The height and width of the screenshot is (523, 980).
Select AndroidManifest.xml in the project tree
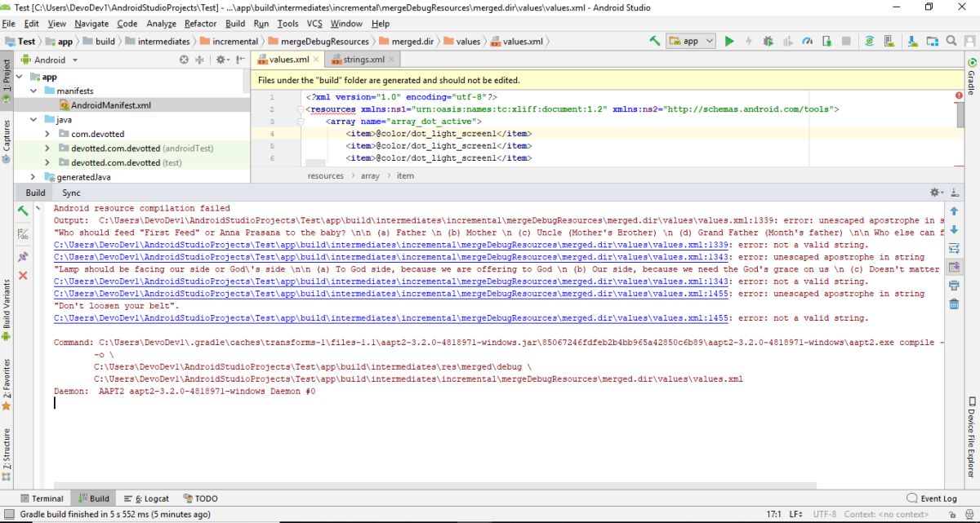tap(111, 105)
